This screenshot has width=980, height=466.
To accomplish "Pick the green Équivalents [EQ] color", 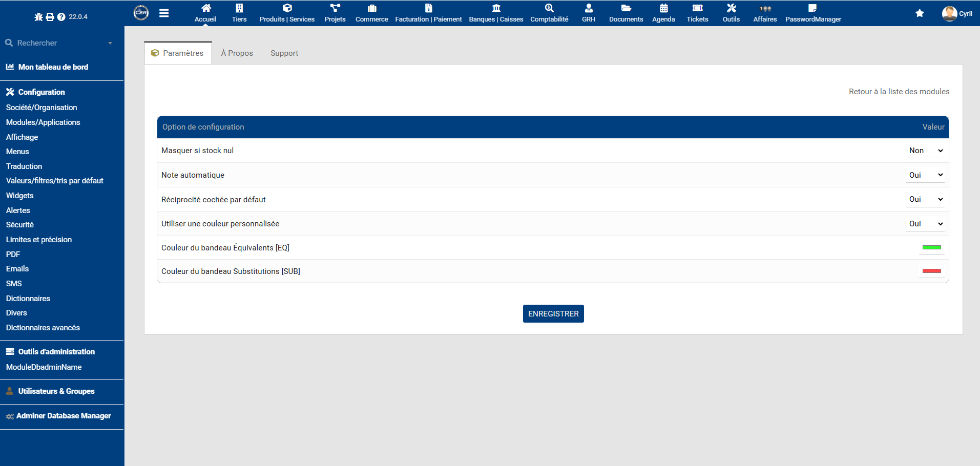I will (x=932, y=248).
